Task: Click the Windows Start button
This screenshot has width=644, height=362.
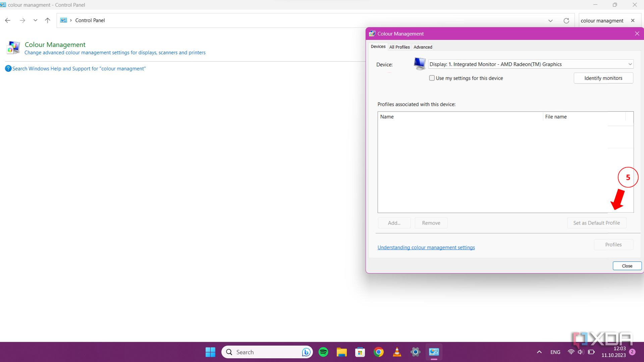Action: click(210, 352)
